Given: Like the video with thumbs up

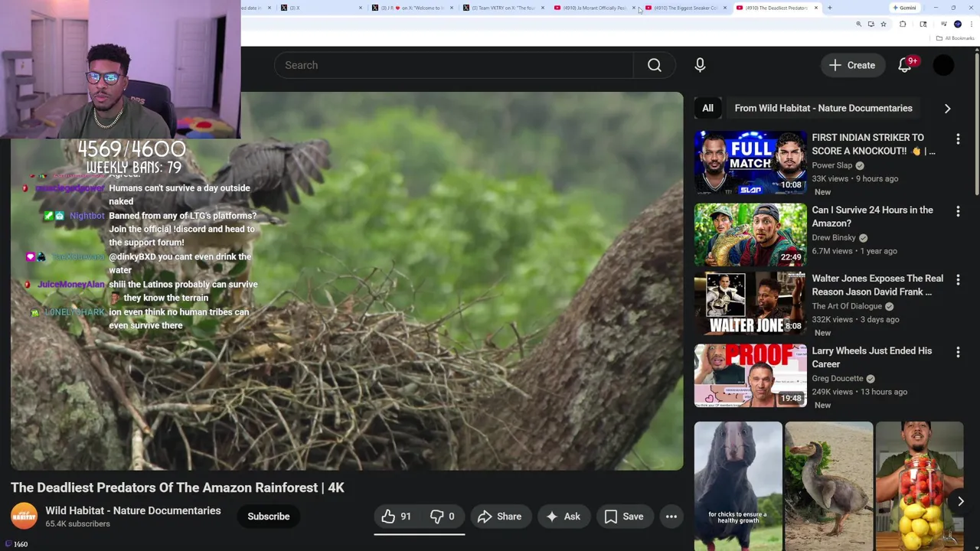Looking at the screenshot, I should coord(396,517).
